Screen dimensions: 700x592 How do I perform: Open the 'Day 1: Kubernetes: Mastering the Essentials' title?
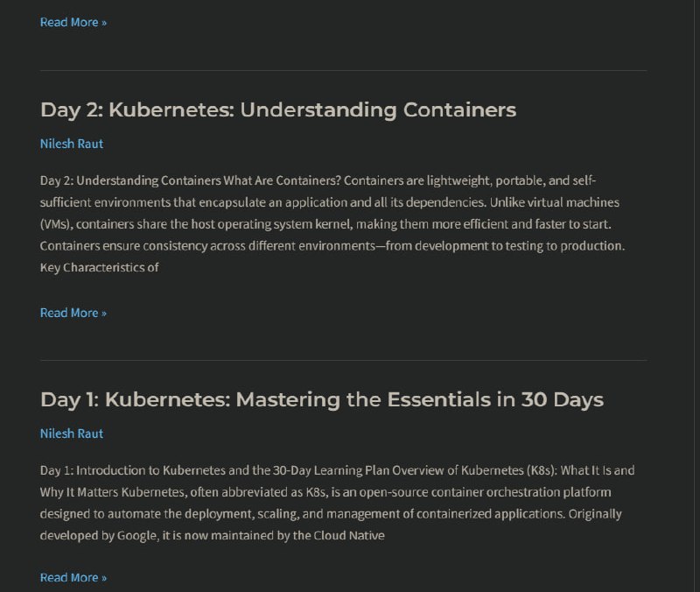click(322, 400)
